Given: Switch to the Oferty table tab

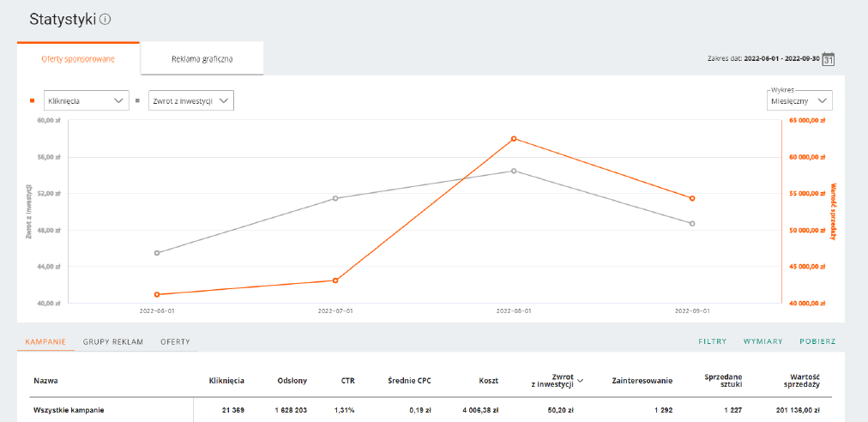Looking at the screenshot, I should pyautogui.click(x=175, y=341).
